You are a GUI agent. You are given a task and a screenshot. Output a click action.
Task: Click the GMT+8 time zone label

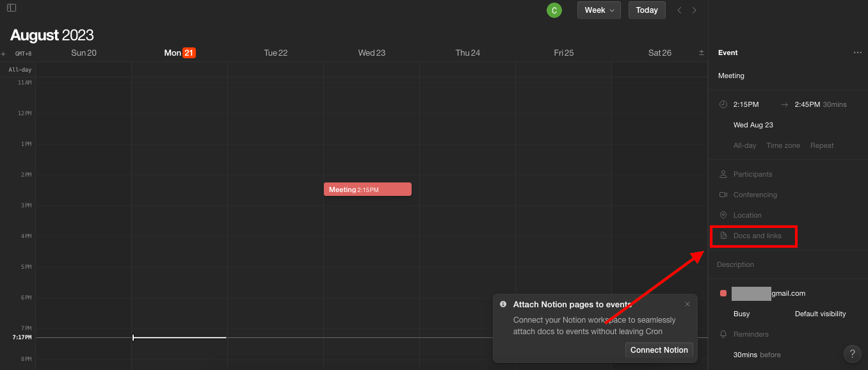tap(23, 54)
